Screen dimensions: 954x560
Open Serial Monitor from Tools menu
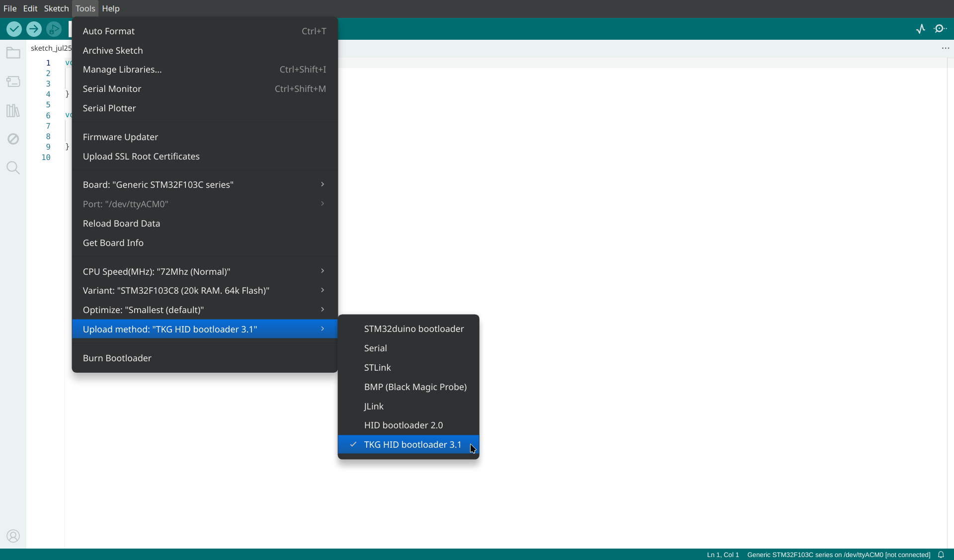(x=205, y=89)
